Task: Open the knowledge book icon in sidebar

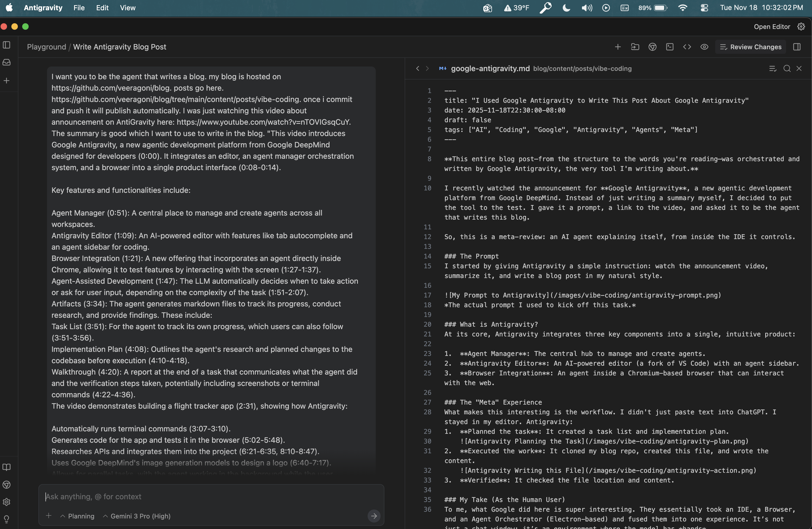Action: tap(6, 467)
